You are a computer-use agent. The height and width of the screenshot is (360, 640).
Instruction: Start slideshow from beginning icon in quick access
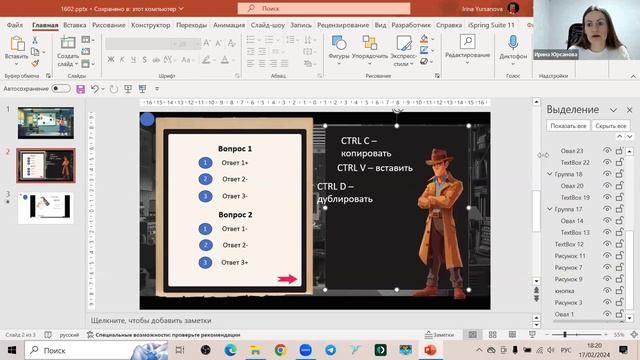point(128,89)
